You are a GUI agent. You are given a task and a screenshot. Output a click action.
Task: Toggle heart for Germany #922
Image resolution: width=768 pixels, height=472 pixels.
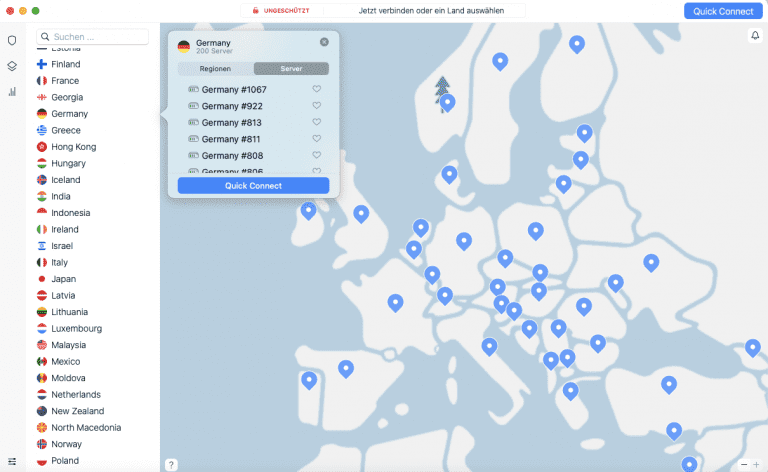click(x=317, y=106)
